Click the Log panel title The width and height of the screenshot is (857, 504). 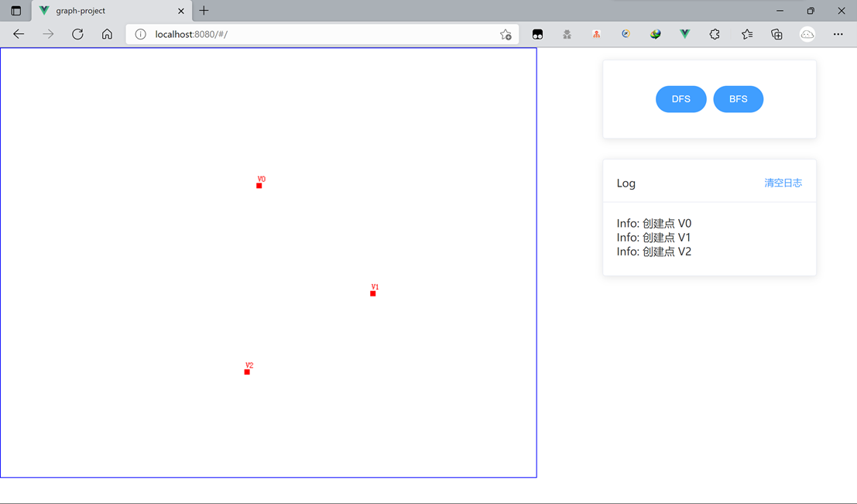coord(626,183)
